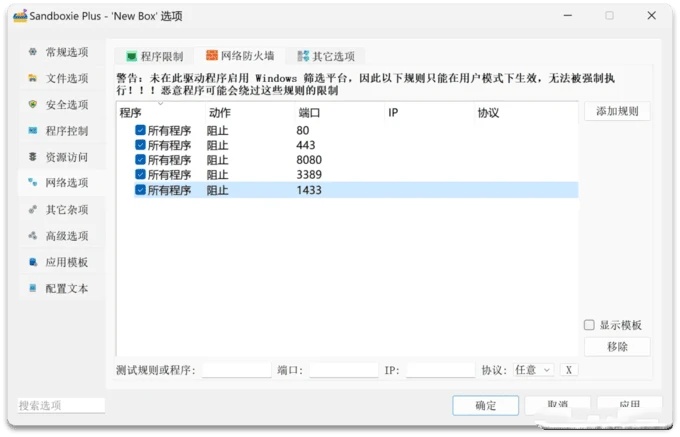The height and width of the screenshot is (437, 680).
Task: Focus the 搜索选项 search box
Action: pos(61,405)
